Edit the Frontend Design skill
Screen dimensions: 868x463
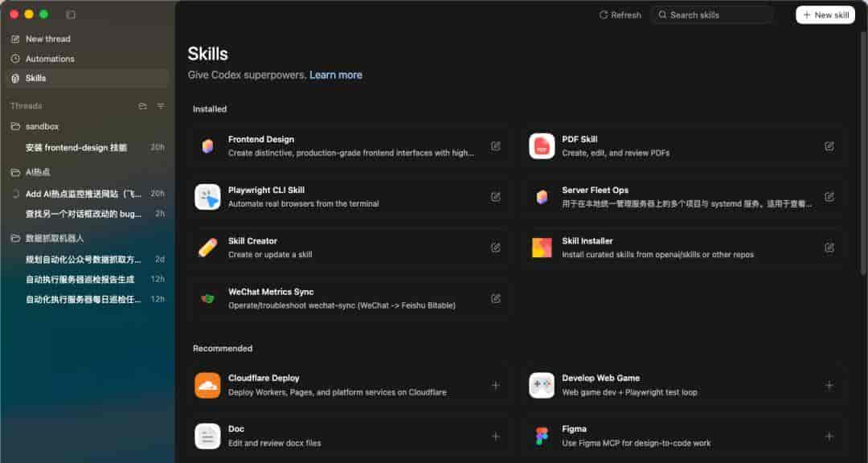pos(495,146)
